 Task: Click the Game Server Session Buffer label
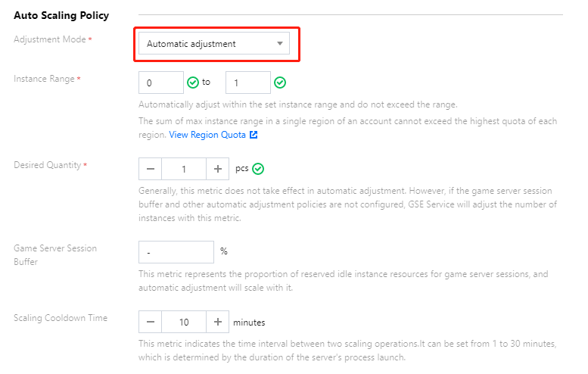pyautogui.click(x=55, y=255)
